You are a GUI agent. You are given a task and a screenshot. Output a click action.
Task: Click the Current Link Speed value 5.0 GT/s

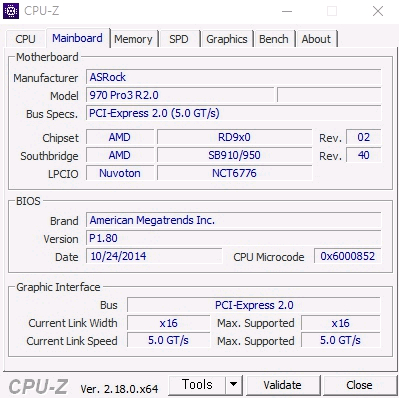[x=168, y=341]
